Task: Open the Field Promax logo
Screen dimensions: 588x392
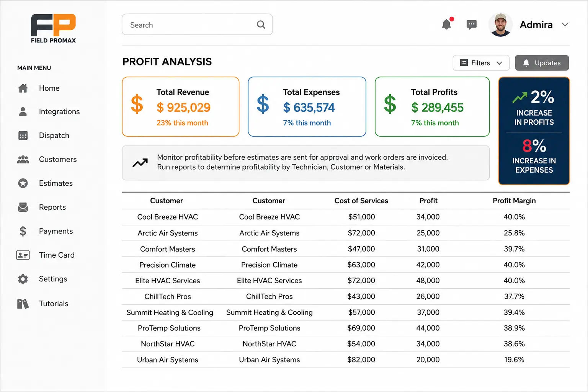Action: pyautogui.click(x=53, y=29)
